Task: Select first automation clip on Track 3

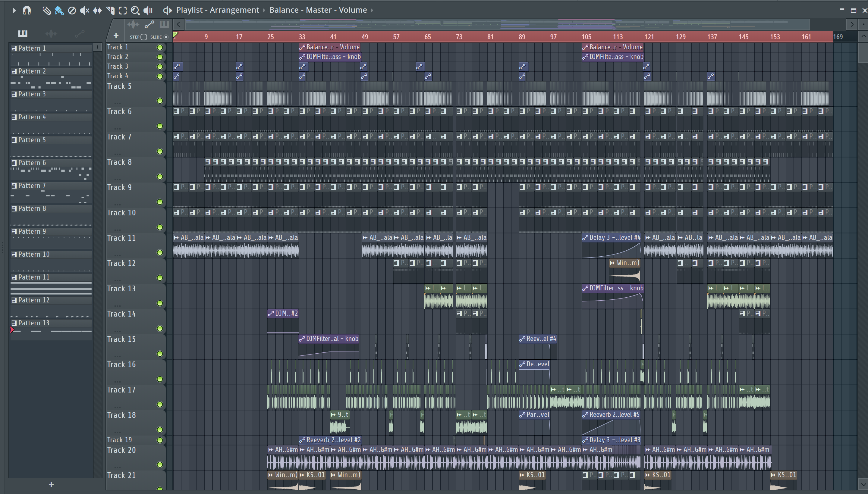Action: tap(178, 67)
